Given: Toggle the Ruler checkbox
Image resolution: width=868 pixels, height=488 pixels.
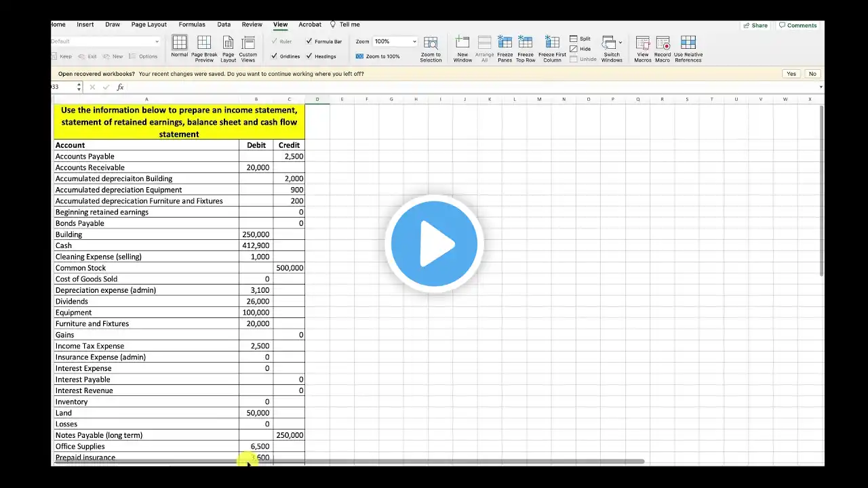Looking at the screenshot, I should 274,41.
